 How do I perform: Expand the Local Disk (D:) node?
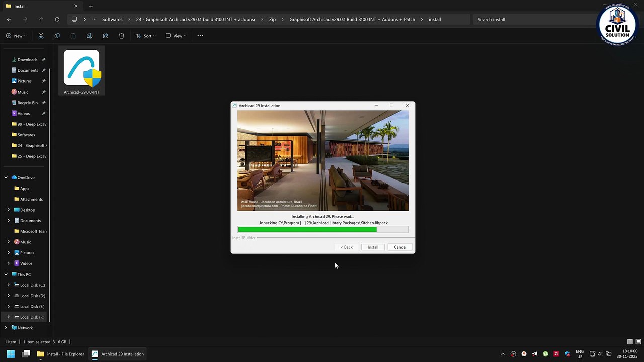[x=9, y=296]
